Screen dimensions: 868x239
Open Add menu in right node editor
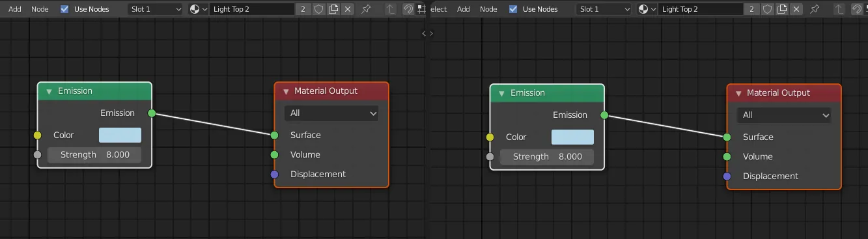(x=464, y=9)
